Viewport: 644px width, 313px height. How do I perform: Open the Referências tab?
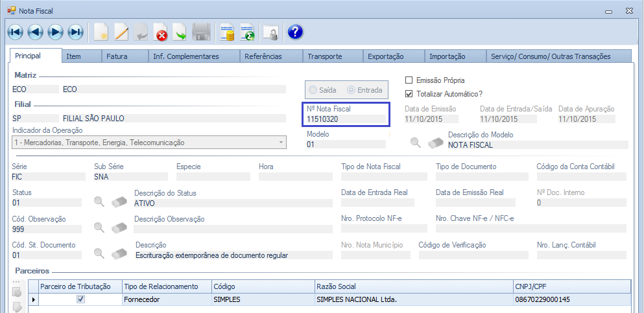(x=271, y=56)
